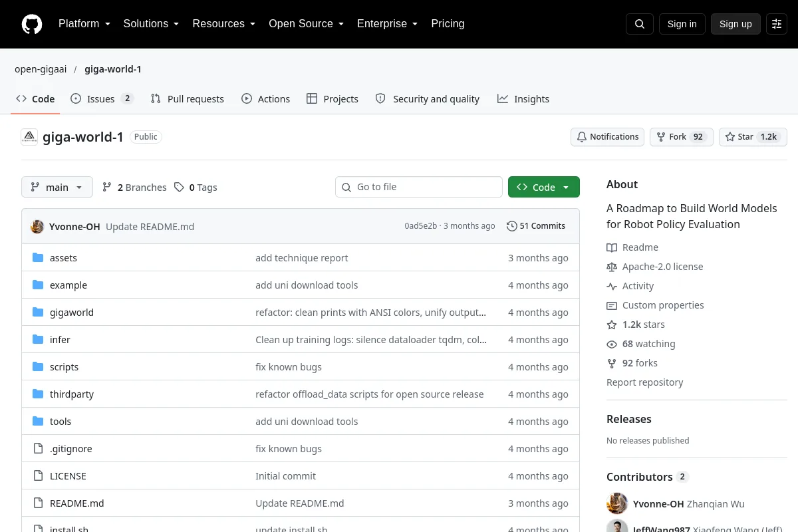
Task: Click the scales icon beside Apache-2.0 license
Action: click(612, 267)
